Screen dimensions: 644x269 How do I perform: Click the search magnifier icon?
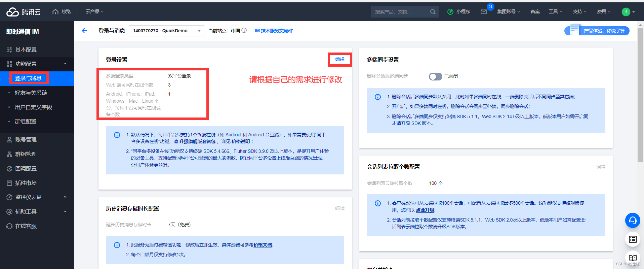coord(433,12)
